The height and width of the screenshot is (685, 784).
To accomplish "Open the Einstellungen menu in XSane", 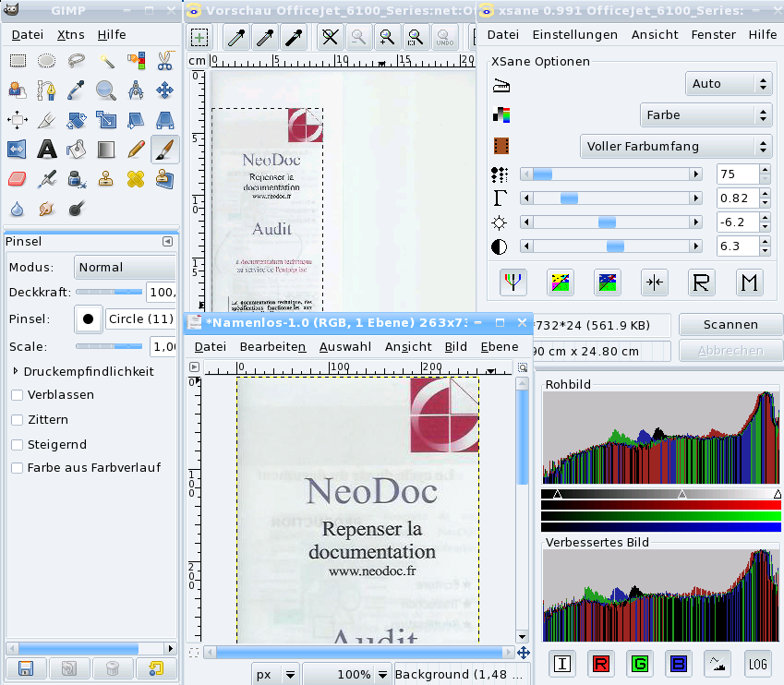I will [x=574, y=35].
